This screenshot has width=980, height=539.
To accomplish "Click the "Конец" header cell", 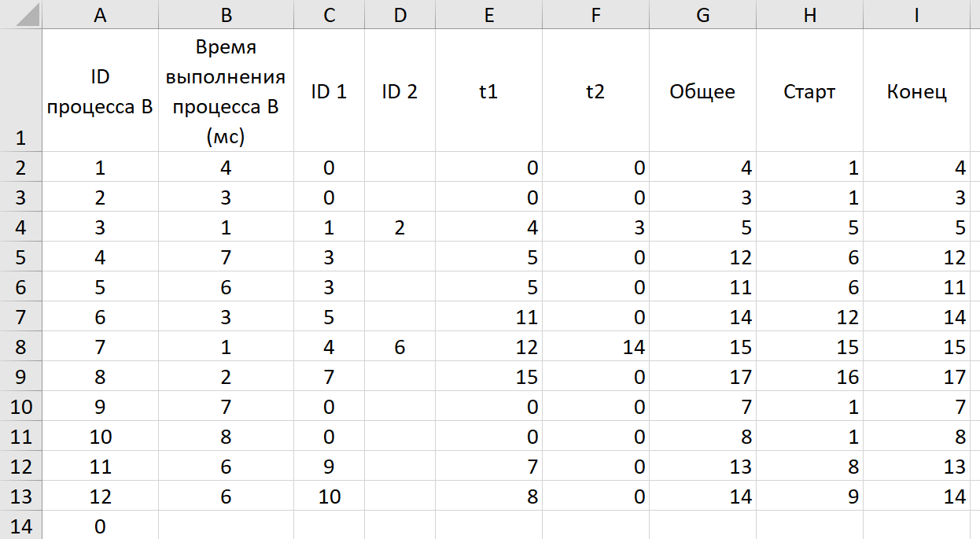I will pos(916,91).
